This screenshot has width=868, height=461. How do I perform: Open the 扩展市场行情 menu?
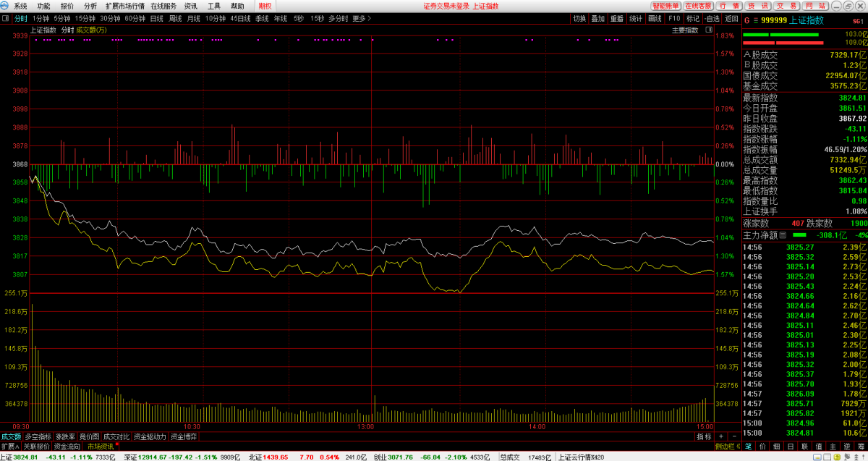coord(124,6)
